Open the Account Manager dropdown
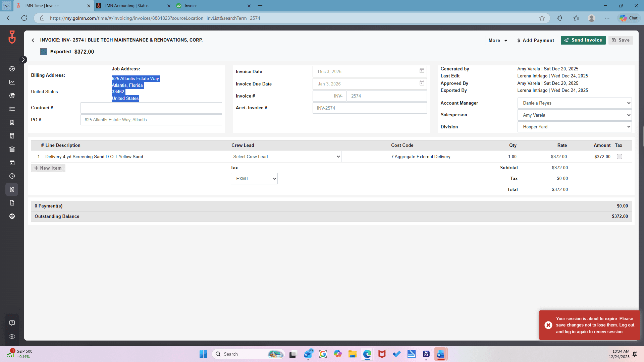 [575, 103]
